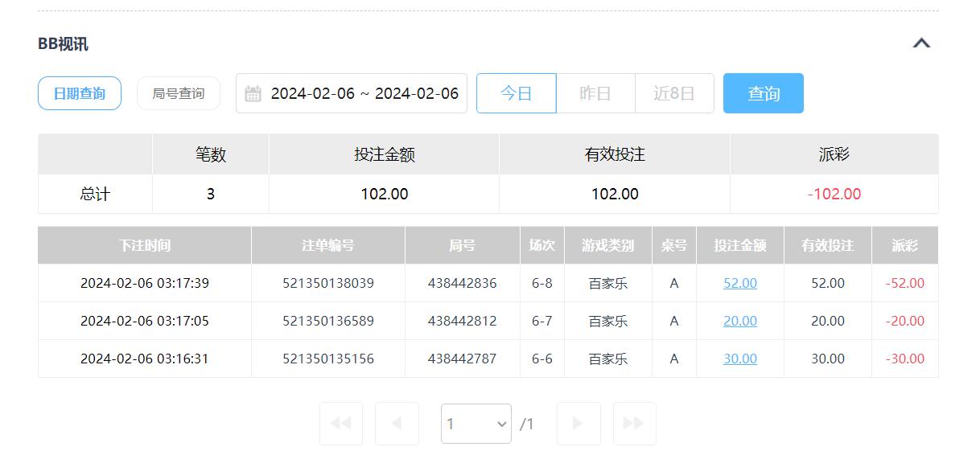This screenshot has width=980, height=455.
Task: Click the calendar icon in date field
Action: [253, 94]
